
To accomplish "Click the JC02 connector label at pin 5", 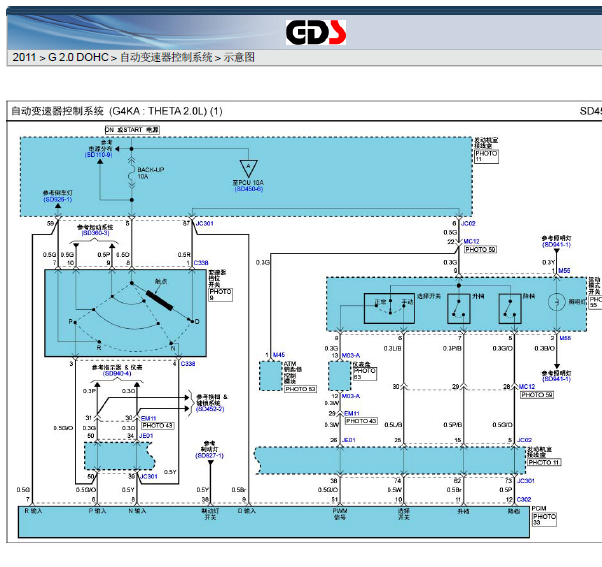I will point(524,440).
